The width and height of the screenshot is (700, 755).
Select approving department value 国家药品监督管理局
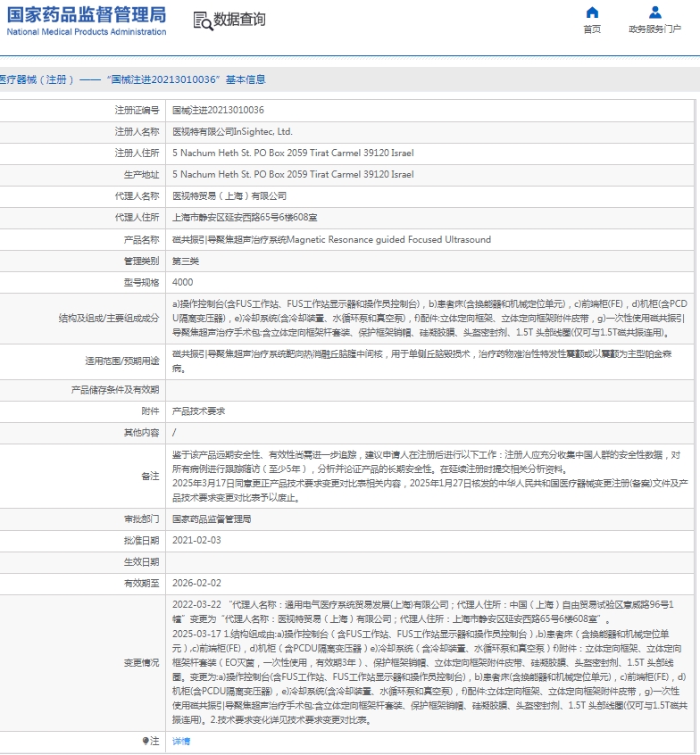[x=212, y=519]
